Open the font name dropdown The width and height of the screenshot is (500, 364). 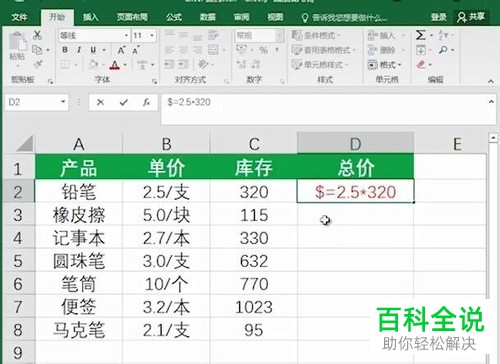(x=126, y=35)
